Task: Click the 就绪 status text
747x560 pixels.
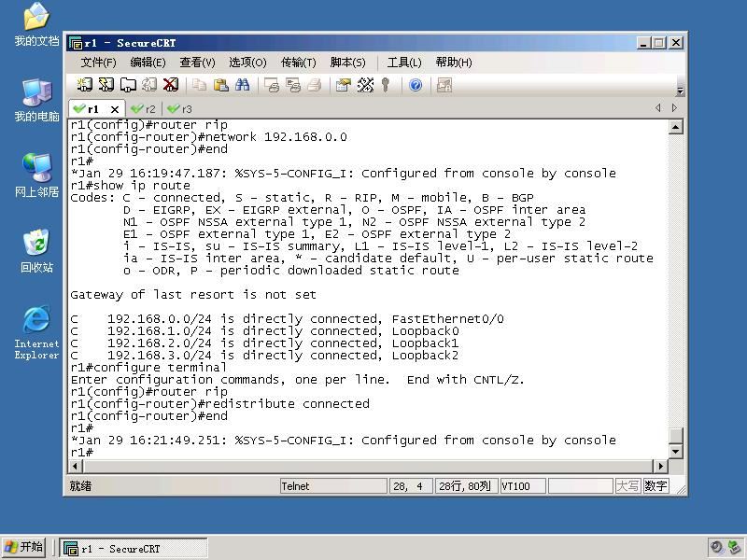Action: (80, 486)
